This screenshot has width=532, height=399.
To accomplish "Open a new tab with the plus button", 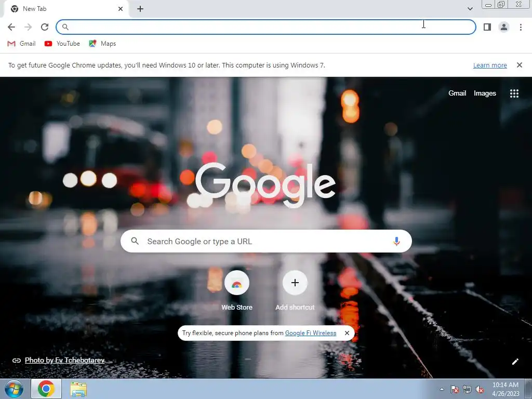I will [140, 9].
